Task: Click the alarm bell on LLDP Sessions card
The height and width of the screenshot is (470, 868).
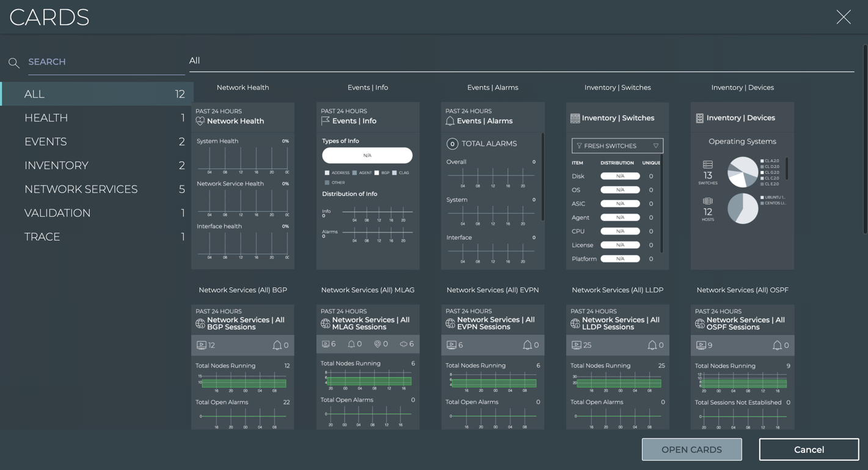Action: (x=652, y=345)
